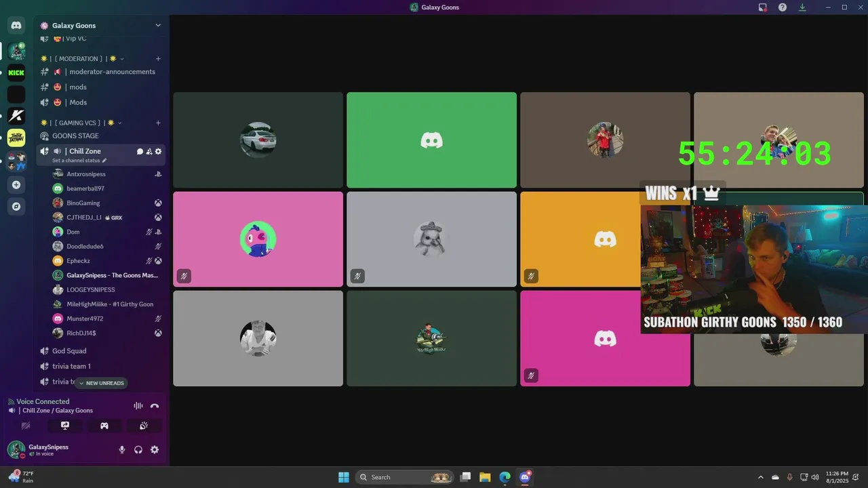Create channel in MODERATION category
The width and height of the screenshot is (868, 488).
point(158,59)
